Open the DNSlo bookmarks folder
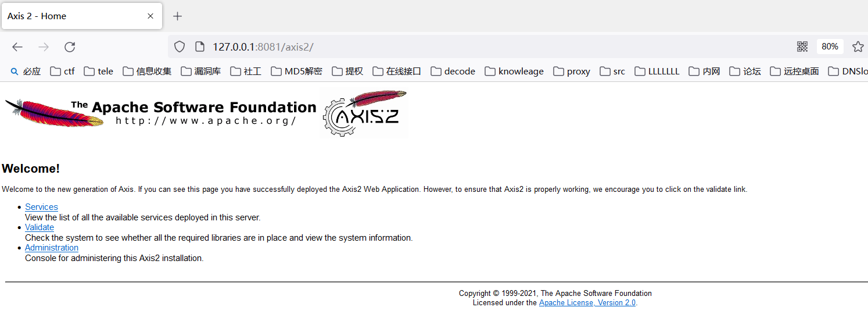Screen dimensions: 868x325 [848, 71]
